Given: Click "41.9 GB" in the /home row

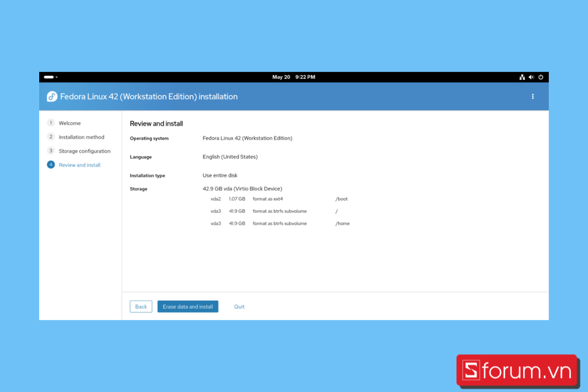Looking at the screenshot, I should tap(237, 223).
